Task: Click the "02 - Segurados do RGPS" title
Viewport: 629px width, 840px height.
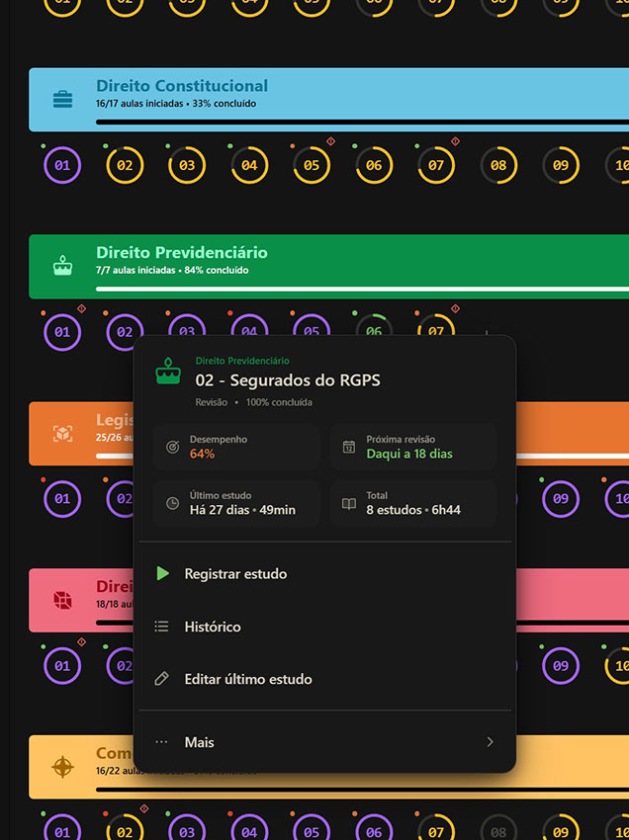Action: (x=288, y=380)
